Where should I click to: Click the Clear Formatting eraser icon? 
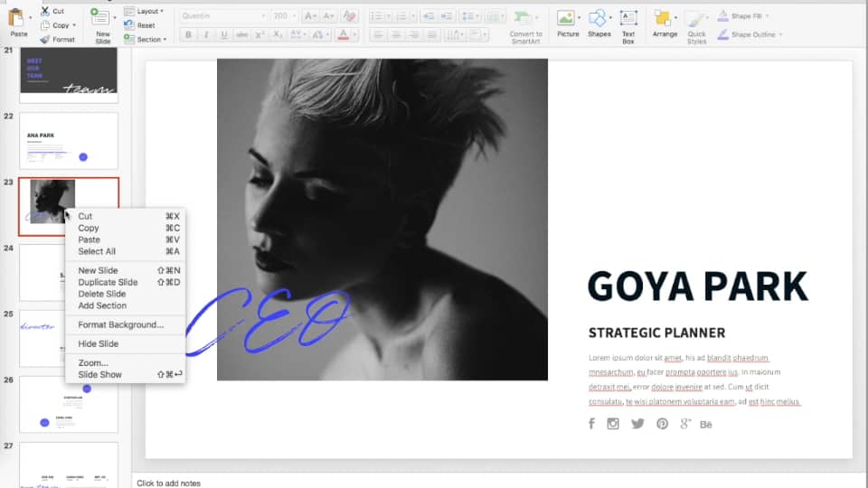[x=349, y=16]
